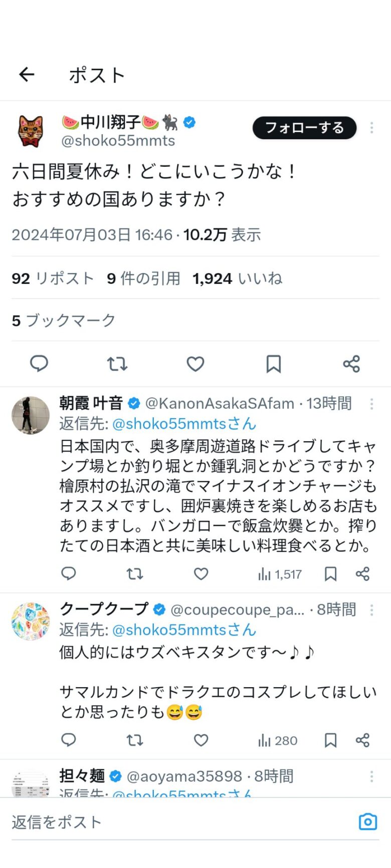Open the 92 リポスト list
The width and height of the screenshot is (391, 868).
(x=53, y=278)
